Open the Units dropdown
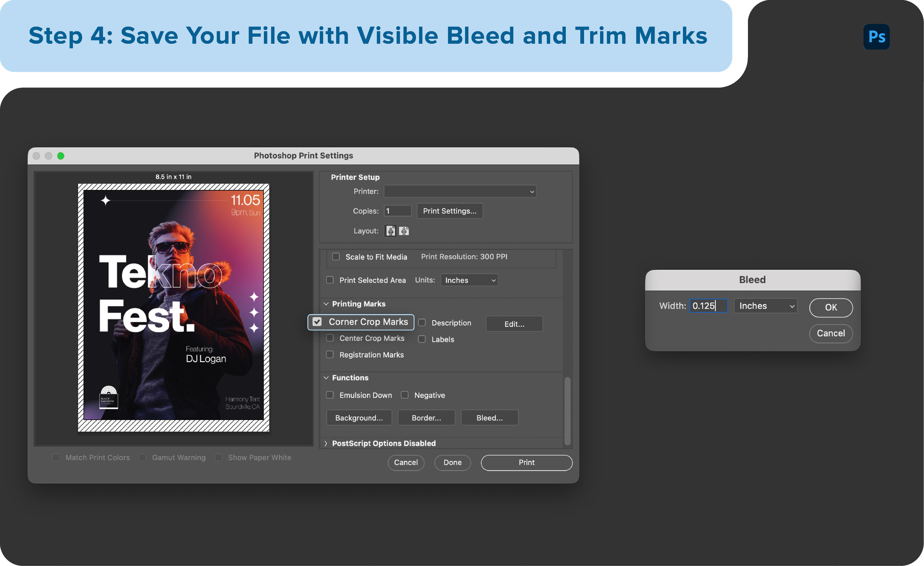This screenshot has width=924, height=566. pos(469,280)
